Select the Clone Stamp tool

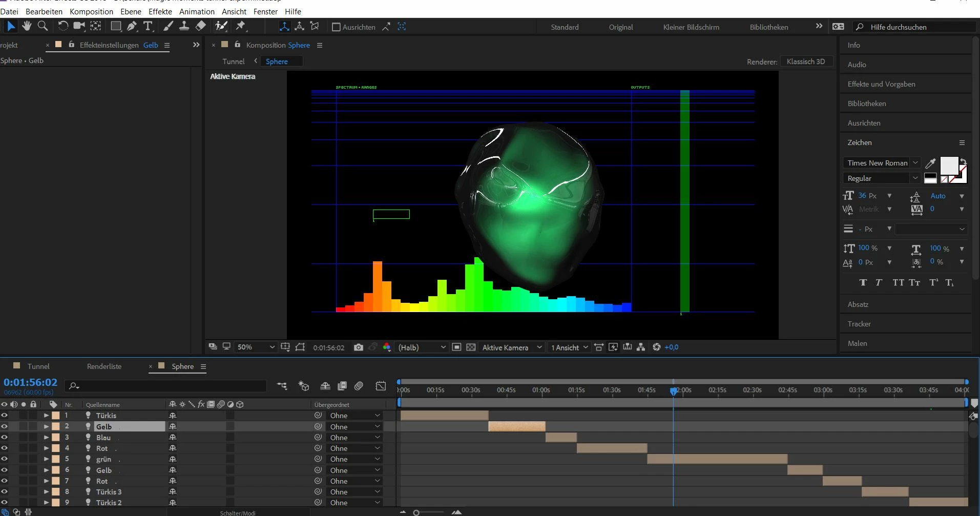coord(184,26)
